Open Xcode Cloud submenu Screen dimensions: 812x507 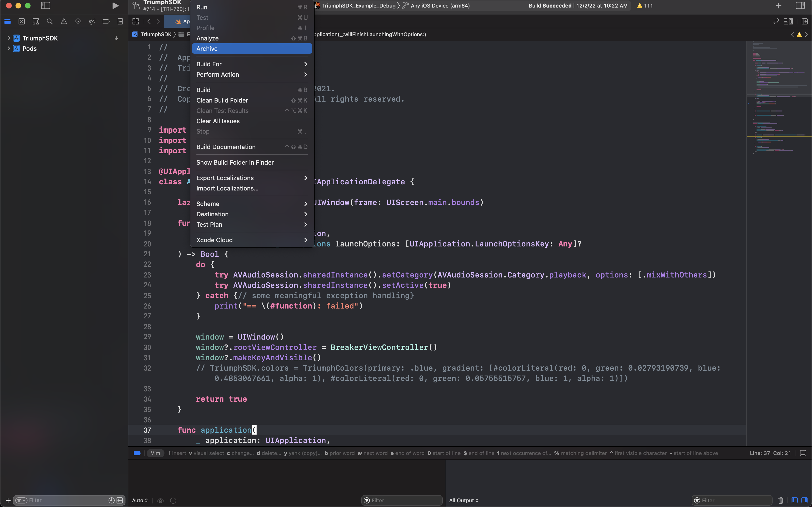tap(252, 240)
